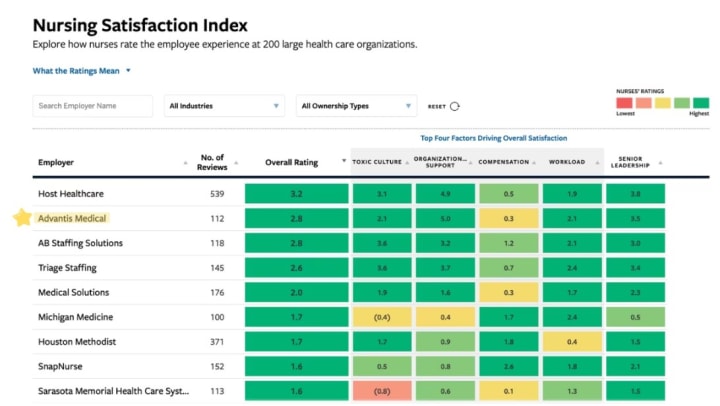Sort by Organization Support column arrow
Viewport: 720px width, 406px height.
(x=471, y=163)
